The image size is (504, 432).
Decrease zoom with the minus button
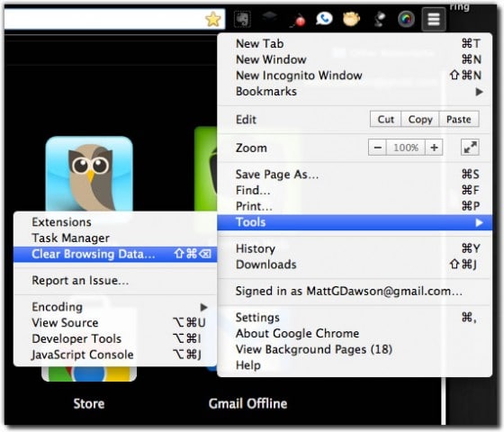pos(378,148)
